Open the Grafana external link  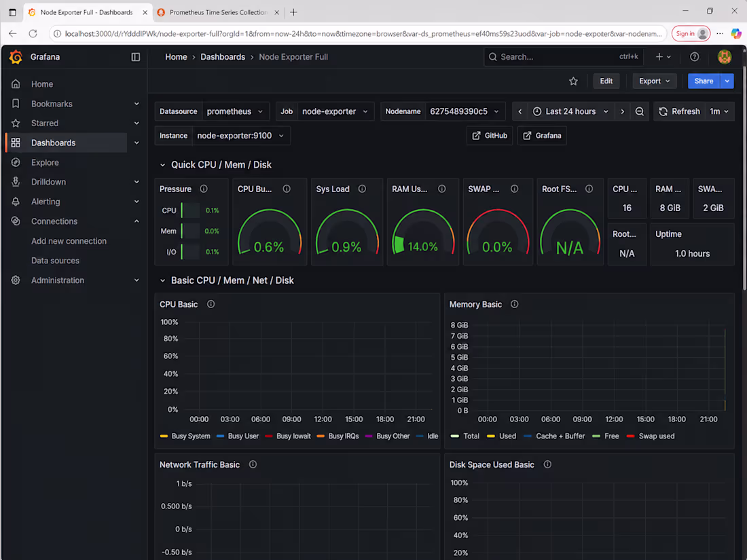coord(542,136)
